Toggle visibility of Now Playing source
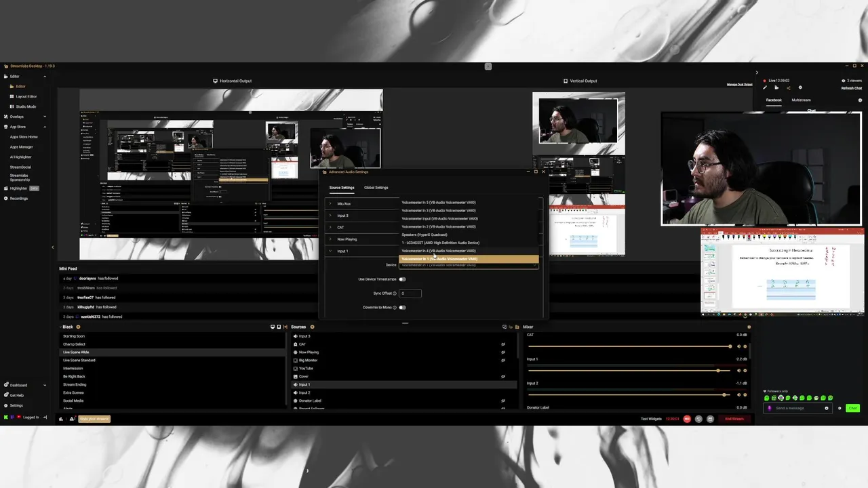Image resolution: width=868 pixels, height=488 pixels. point(503,352)
